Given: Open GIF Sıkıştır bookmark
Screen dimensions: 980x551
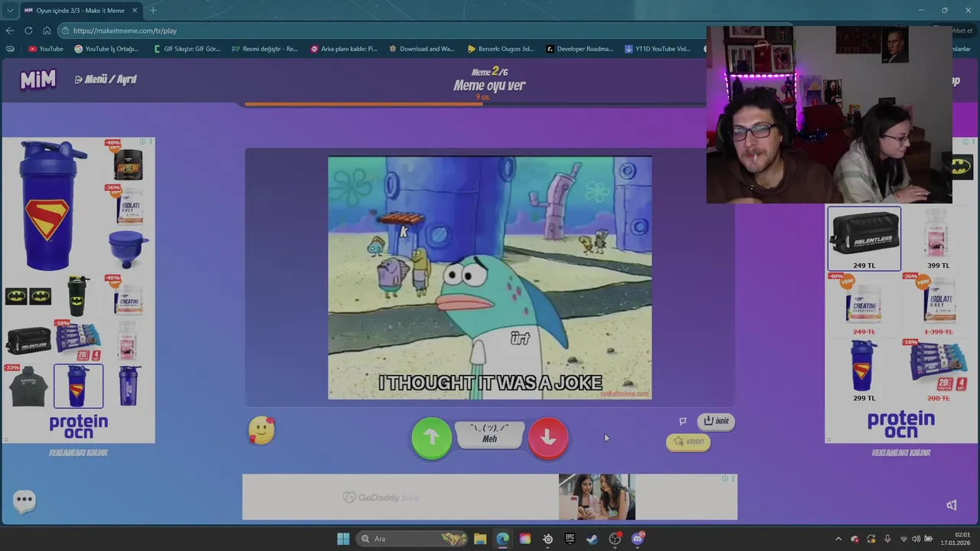Looking at the screenshot, I should (187, 49).
